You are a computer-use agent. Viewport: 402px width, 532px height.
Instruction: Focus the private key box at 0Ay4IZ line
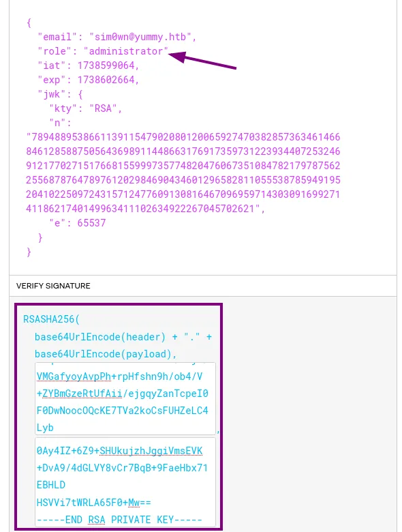125,482
